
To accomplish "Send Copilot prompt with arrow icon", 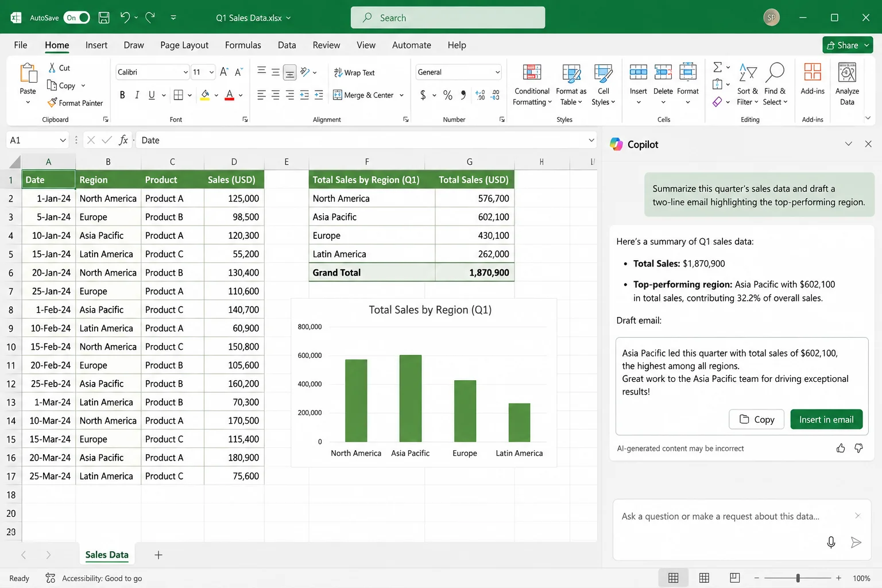I will [856, 542].
